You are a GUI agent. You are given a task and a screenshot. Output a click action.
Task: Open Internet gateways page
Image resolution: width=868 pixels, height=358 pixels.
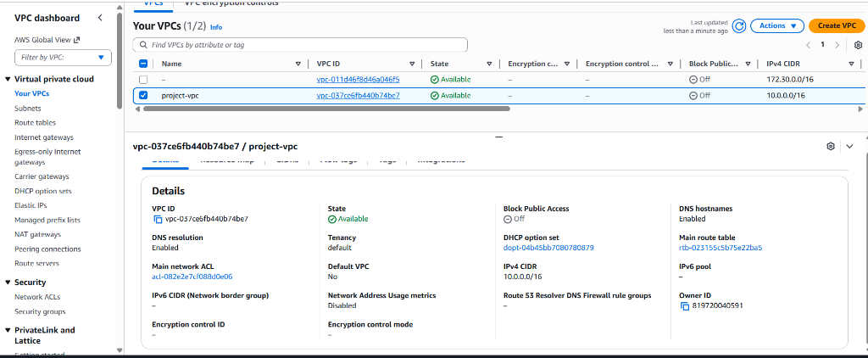tap(44, 137)
